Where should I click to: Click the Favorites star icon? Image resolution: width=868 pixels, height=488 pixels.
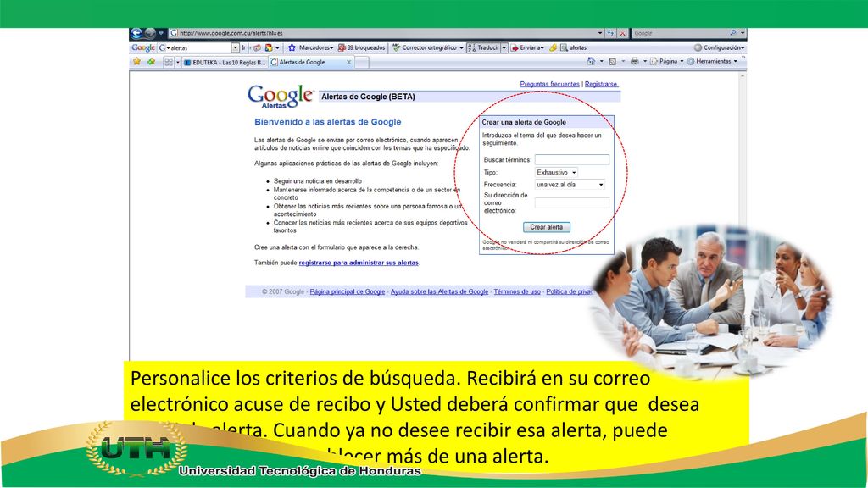(136, 62)
